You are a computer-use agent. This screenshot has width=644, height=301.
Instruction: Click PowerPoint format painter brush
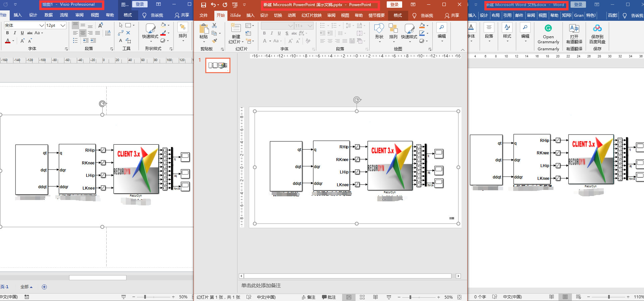click(214, 41)
